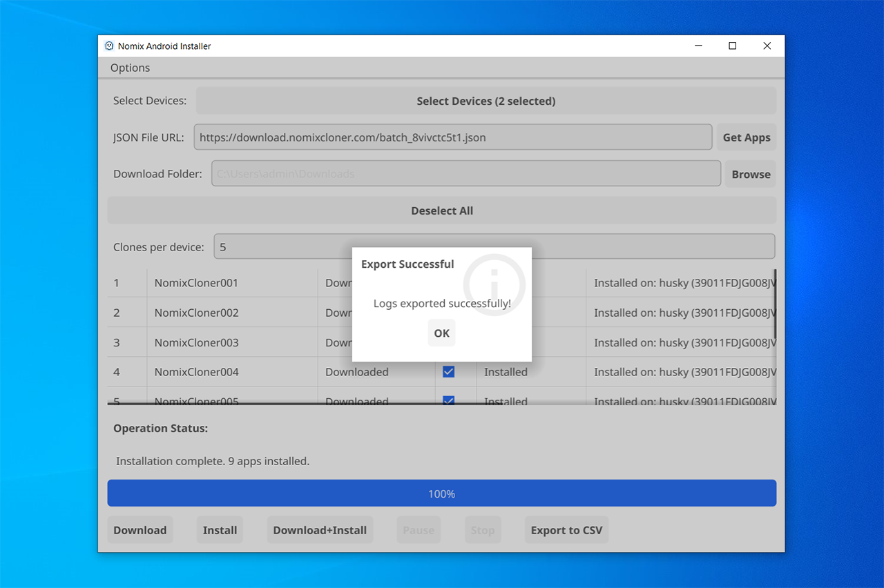
Task: Focus the Download Folder path field
Action: pos(466,174)
